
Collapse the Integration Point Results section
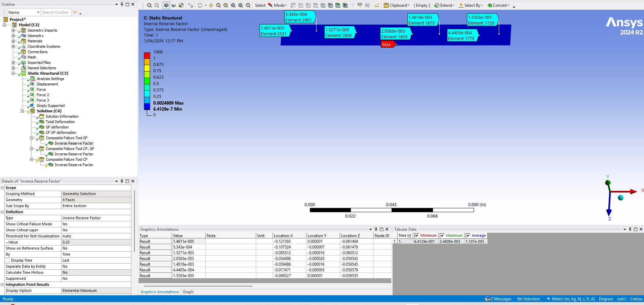(2, 284)
